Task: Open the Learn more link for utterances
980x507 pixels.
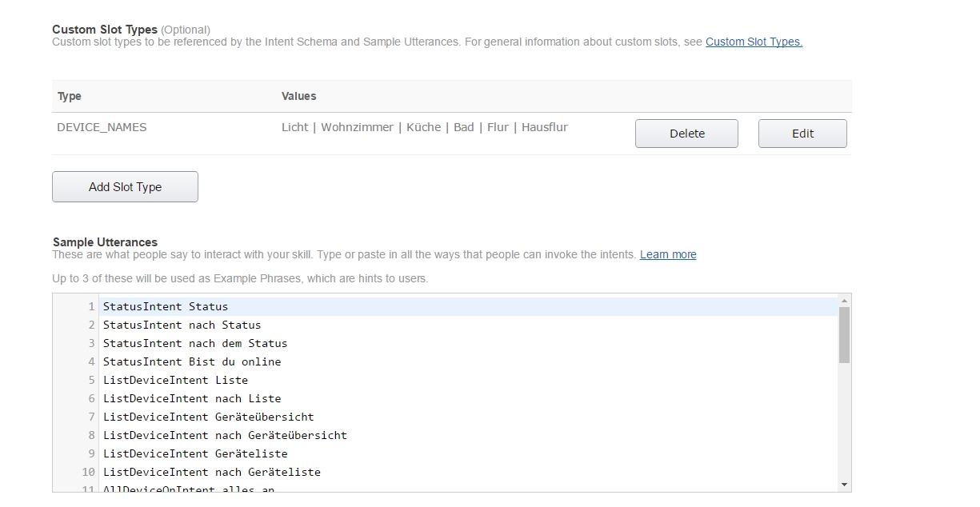Action: (668, 254)
